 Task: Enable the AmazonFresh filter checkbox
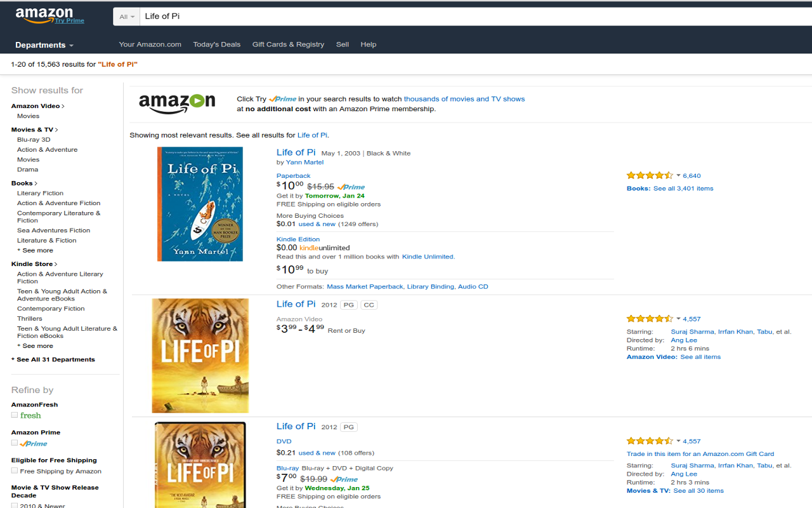pos(15,415)
